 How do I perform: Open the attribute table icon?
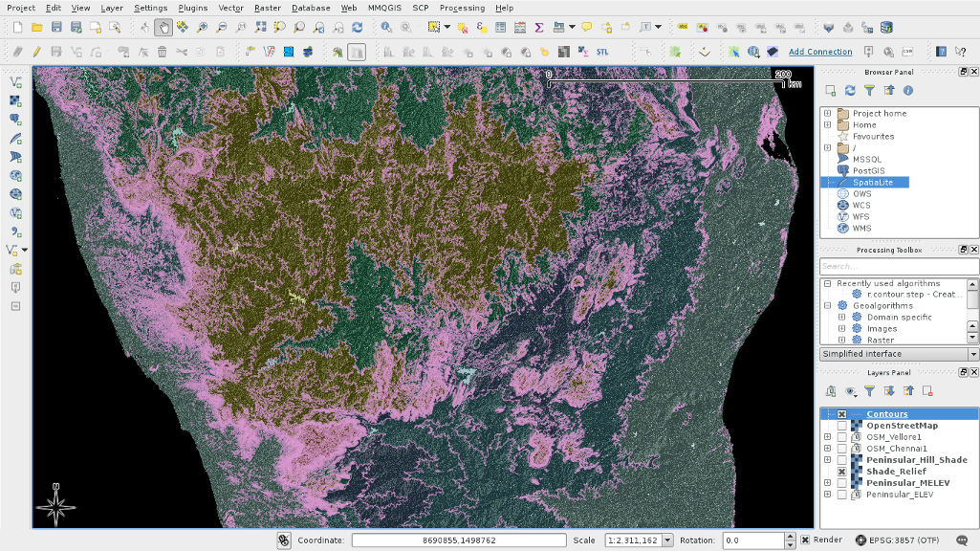[501, 28]
